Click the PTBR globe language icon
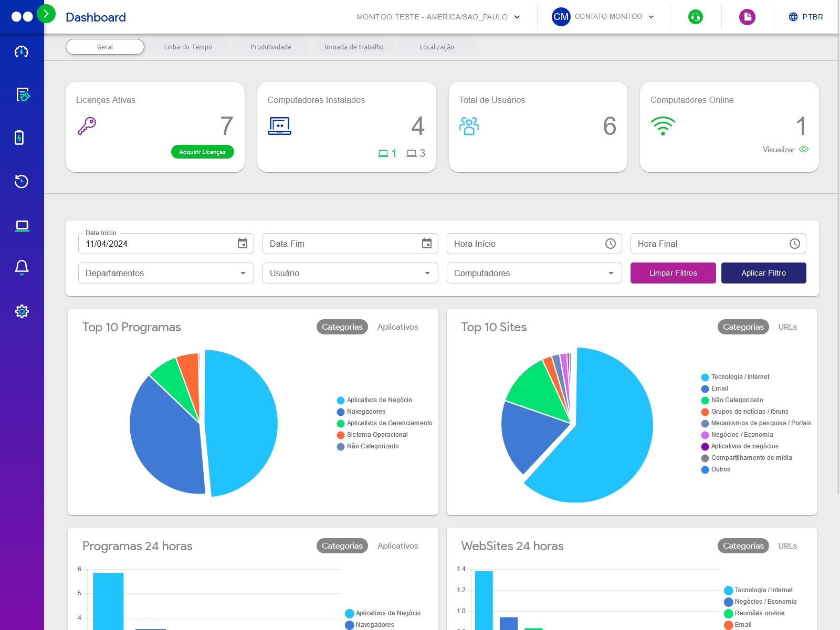The width and height of the screenshot is (840, 630). [x=793, y=17]
